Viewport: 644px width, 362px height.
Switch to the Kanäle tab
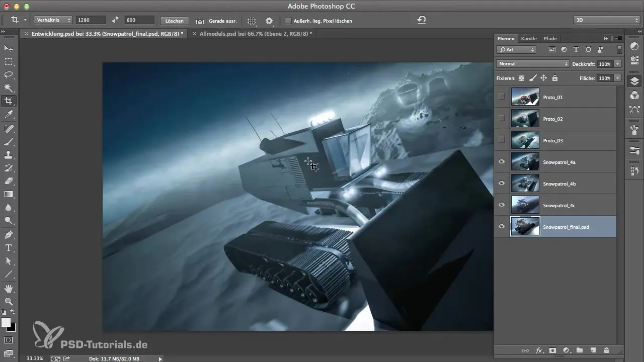tap(529, 38)
